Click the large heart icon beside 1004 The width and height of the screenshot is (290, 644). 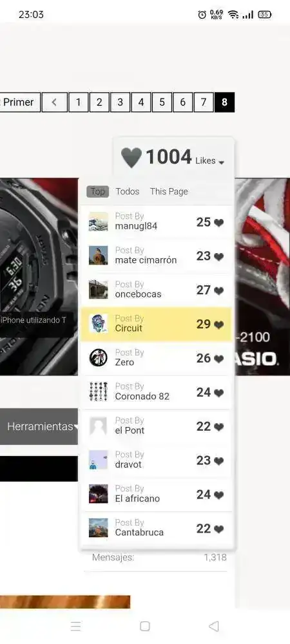[x=131, y=158]
